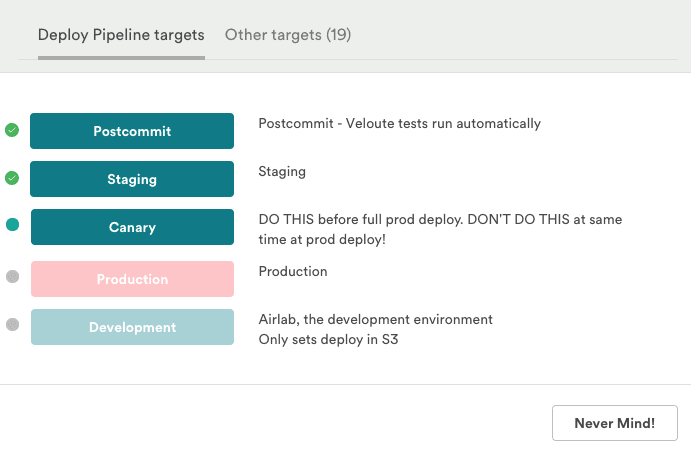Viewport: 691px width, 455px height.
Task: Click the teal in-progress dot beside Canary
Action: click(x=12, y=225)
